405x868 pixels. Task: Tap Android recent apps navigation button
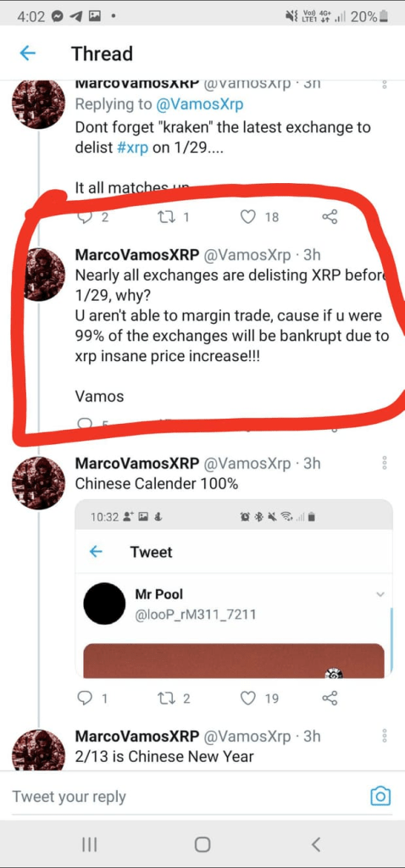(90, 844)
